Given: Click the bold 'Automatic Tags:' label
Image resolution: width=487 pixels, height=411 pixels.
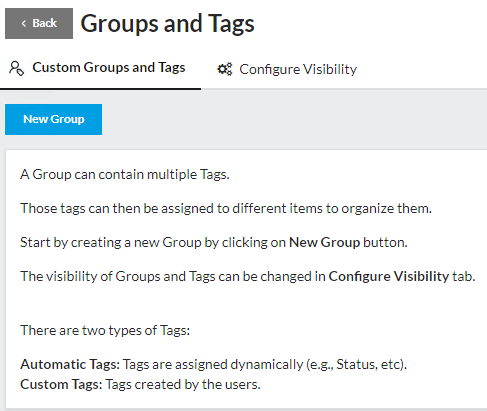Looking at the screenshot, I should point(70,364).
